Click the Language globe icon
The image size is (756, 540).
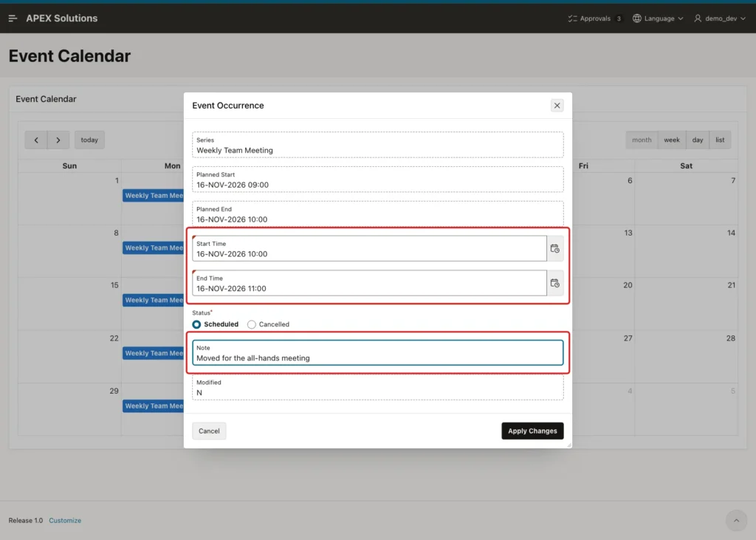point(637,18)
